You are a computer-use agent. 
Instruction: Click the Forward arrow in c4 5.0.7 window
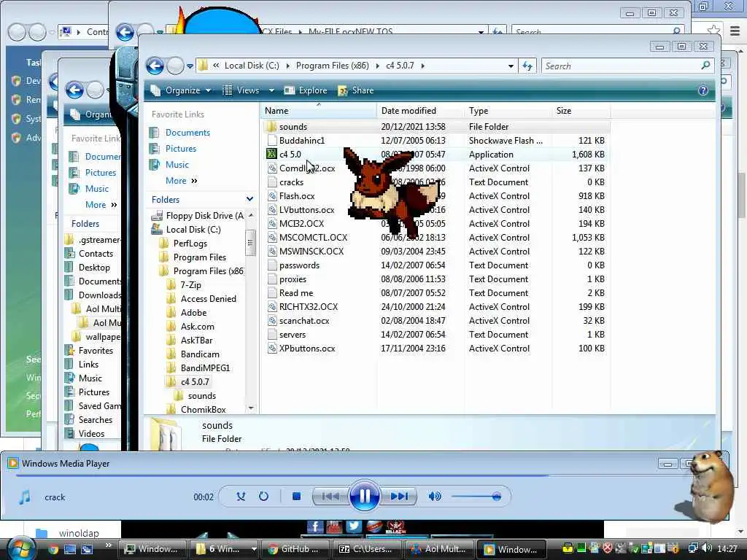click(175, 66)
